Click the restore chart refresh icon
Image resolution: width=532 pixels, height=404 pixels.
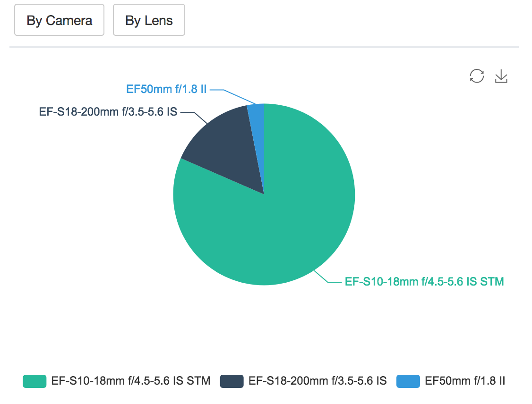[477, 76]
